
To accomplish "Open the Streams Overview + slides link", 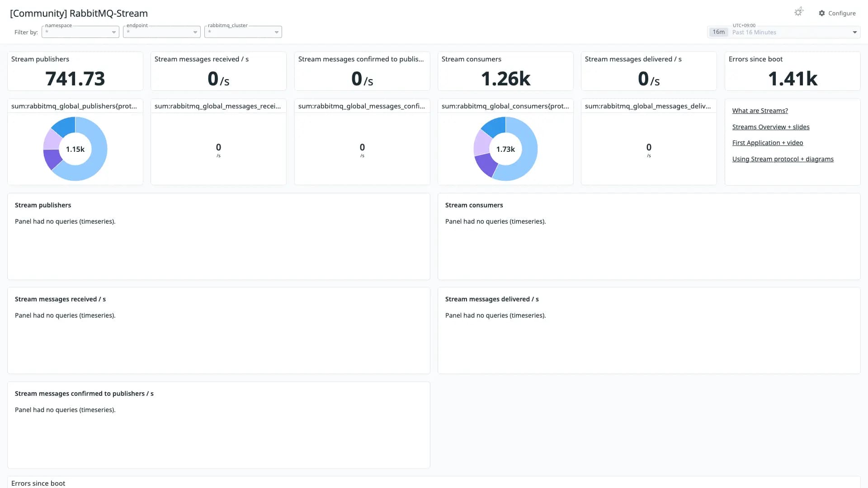I will (x=771, y=127).
